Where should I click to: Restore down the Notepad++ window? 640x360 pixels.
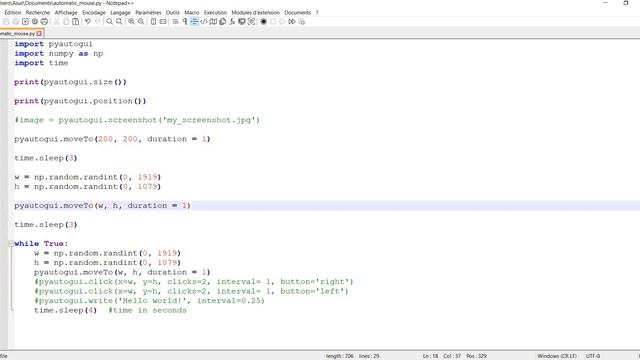click(626, 3)
